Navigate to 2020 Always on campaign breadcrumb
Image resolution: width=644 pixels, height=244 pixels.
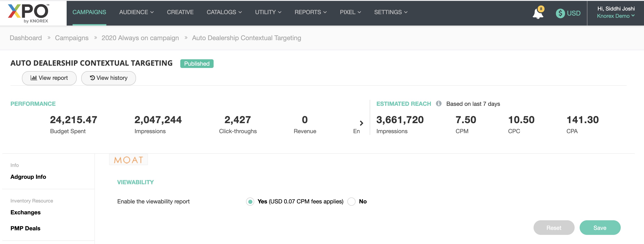(x=140, y=38)
